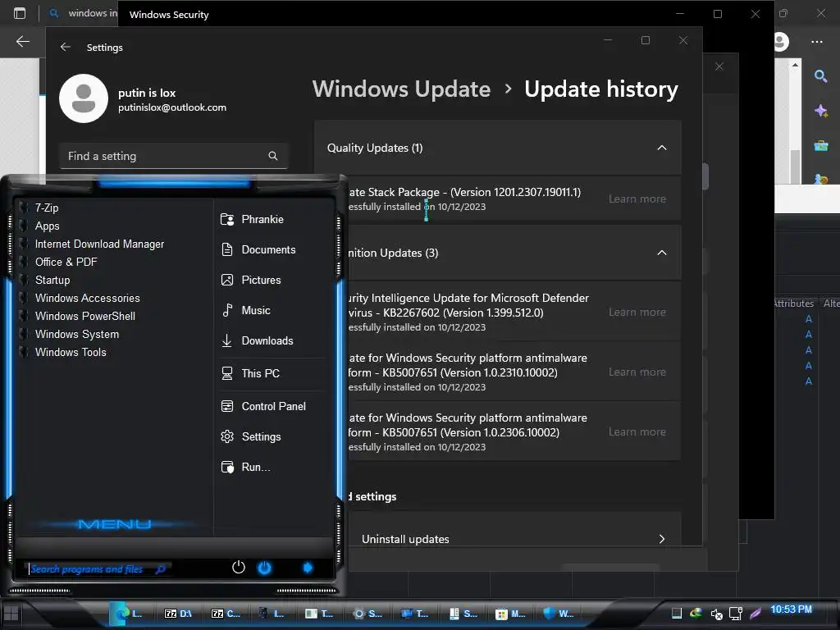The height and width of the screenshot is (630, 840).
Task: Go back using the Settings back arrow
Action: [66, 47]
